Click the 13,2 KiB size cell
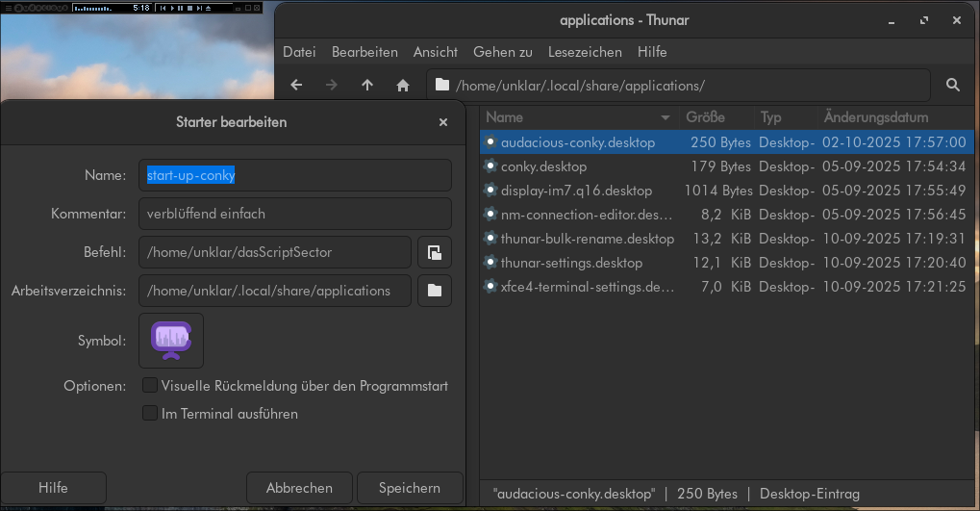Image resolution: width=980 pixels, height=511 pixels. click(722, 239)
